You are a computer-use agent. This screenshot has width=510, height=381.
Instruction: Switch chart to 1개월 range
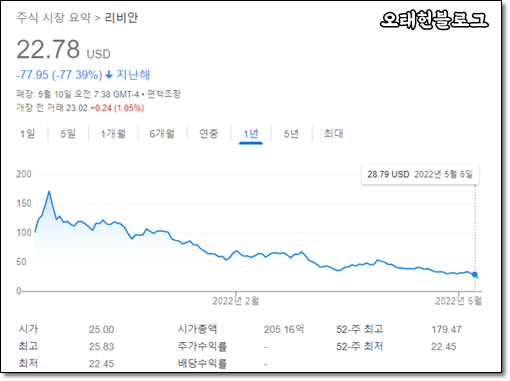pyautogui.click(x=113, y=134)
